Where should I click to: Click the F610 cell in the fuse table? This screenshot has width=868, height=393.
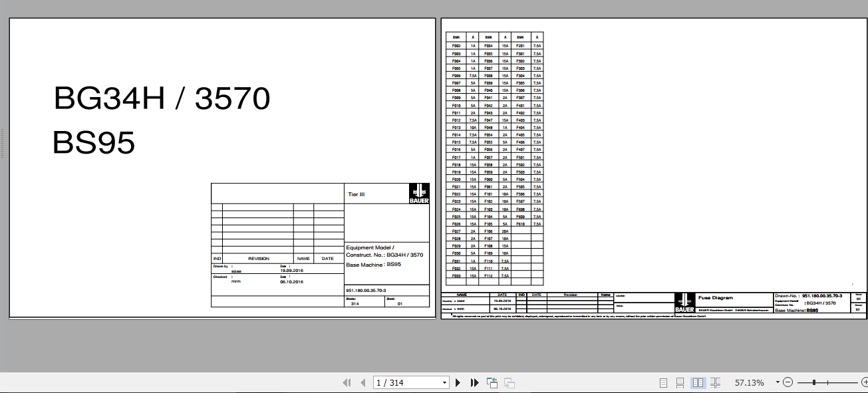tap(521, 225)
